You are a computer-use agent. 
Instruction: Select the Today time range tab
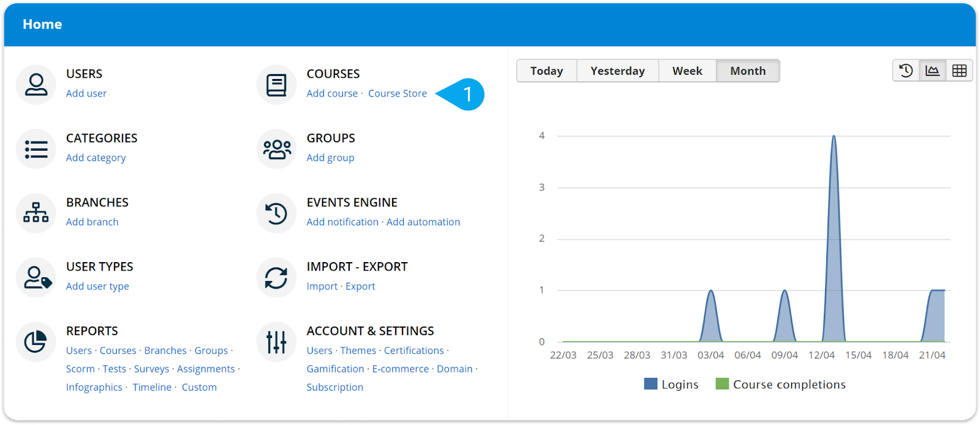point(546,71)
